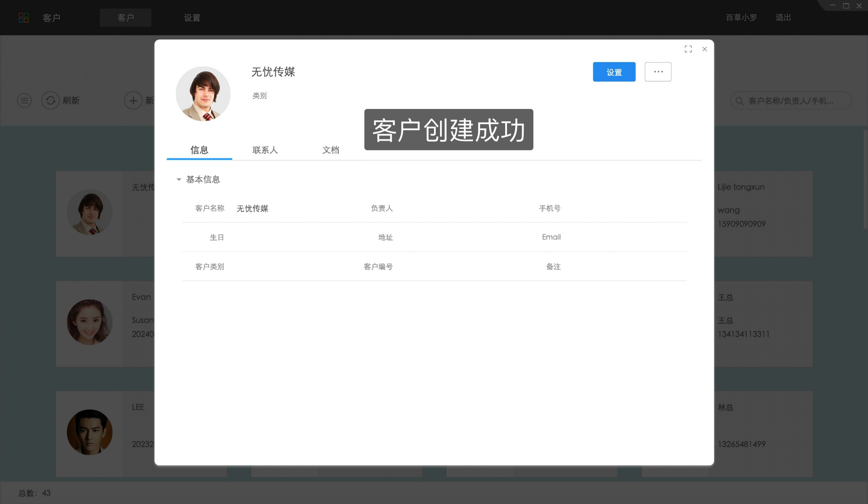Click Evan's customer card avatar
This screenshot has width=868, height=504.
point(89,322)
